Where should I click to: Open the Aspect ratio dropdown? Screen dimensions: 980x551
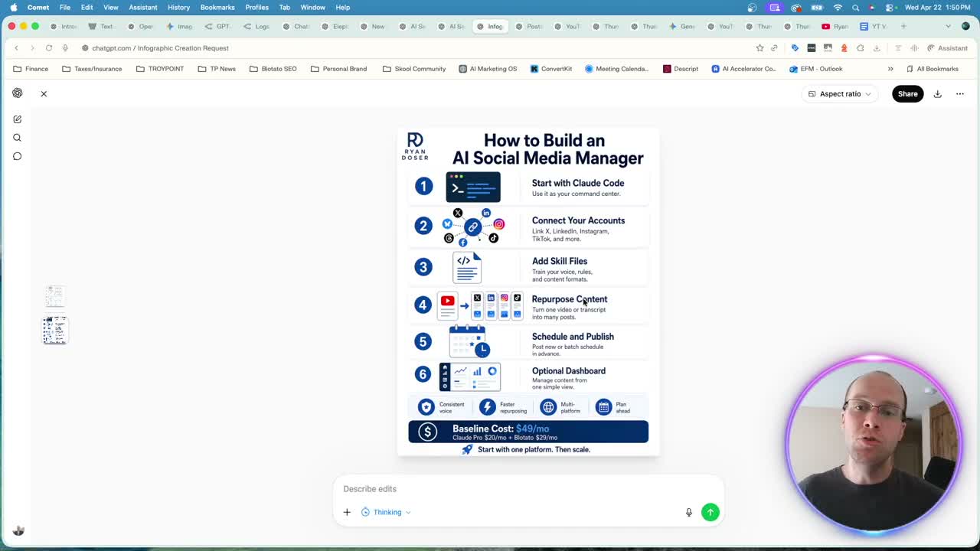click(x=841, y=94)
